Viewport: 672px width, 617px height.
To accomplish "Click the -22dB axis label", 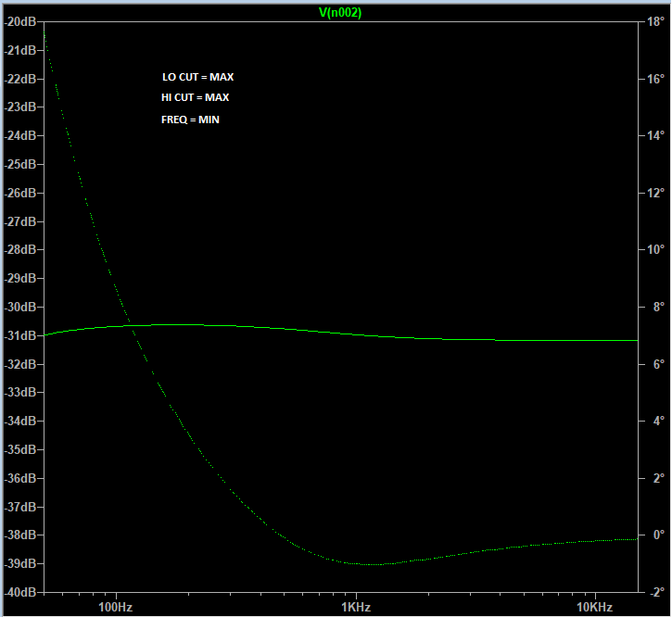I will click(19, 80).
